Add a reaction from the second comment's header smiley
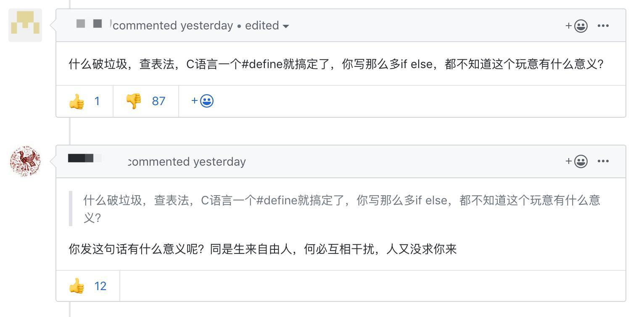644x317 pixels. 576,161
